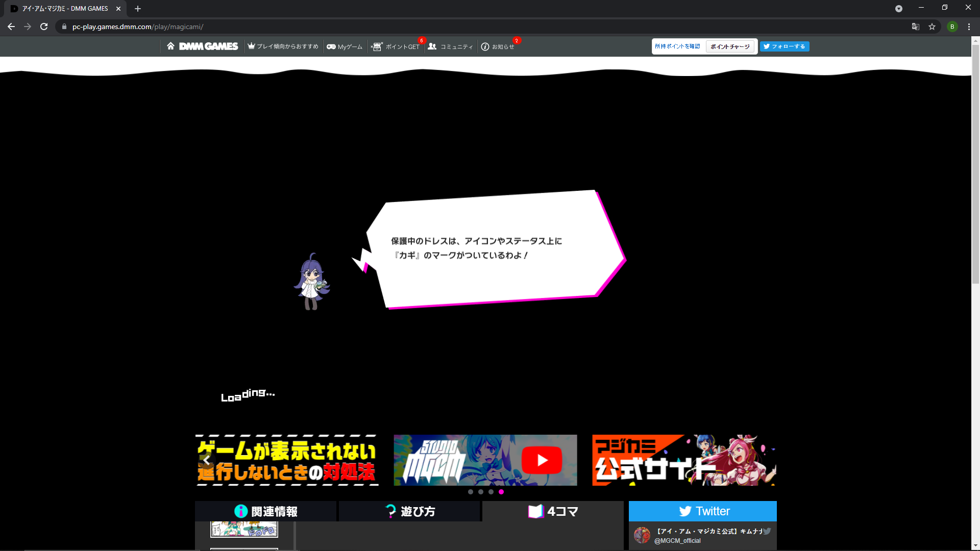The width and height of the screenshot is (980, 551).
Task: Toggle bookmark star for this page
Action: [933, 27]
